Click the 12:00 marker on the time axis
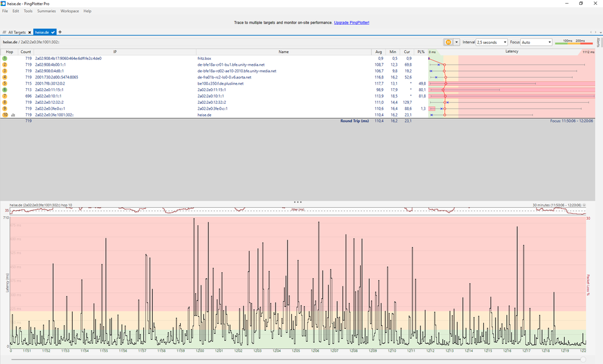 click(200, 351)
